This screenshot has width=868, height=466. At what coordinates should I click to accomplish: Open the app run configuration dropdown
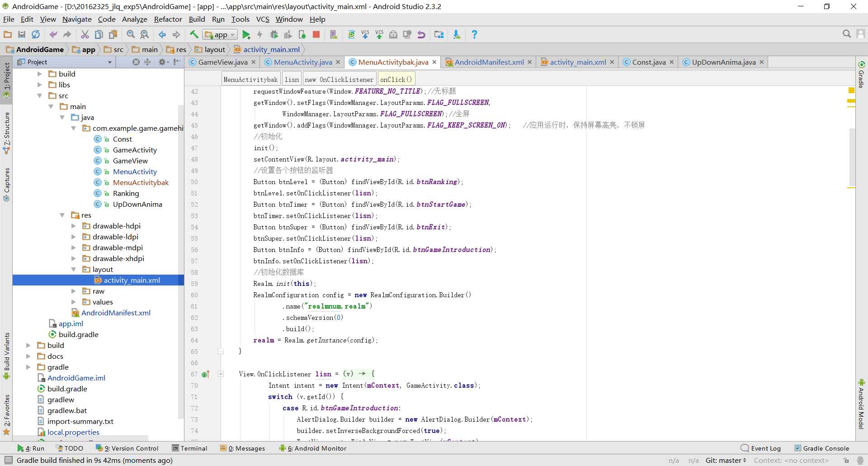pos(220,34)
